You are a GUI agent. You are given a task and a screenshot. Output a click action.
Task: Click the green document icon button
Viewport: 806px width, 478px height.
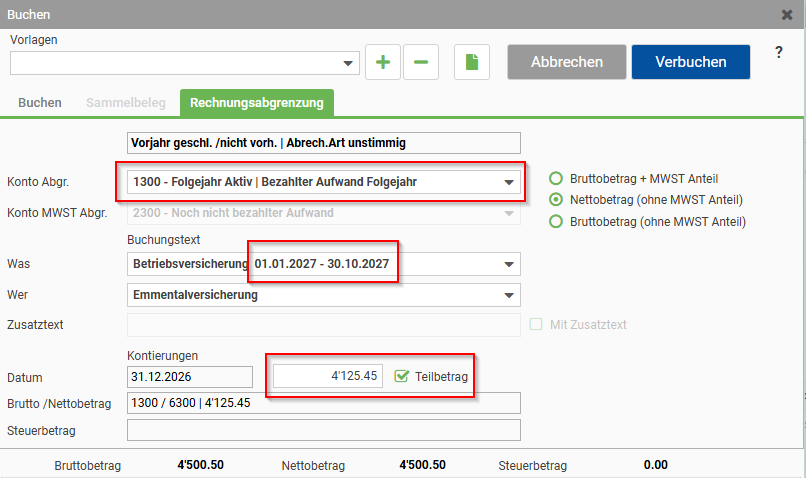point(472,62)
